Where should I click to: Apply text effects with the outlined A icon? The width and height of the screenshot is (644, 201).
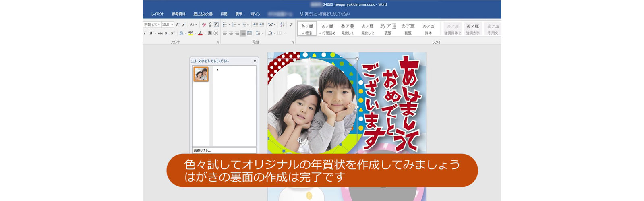[x=181, y=33]
